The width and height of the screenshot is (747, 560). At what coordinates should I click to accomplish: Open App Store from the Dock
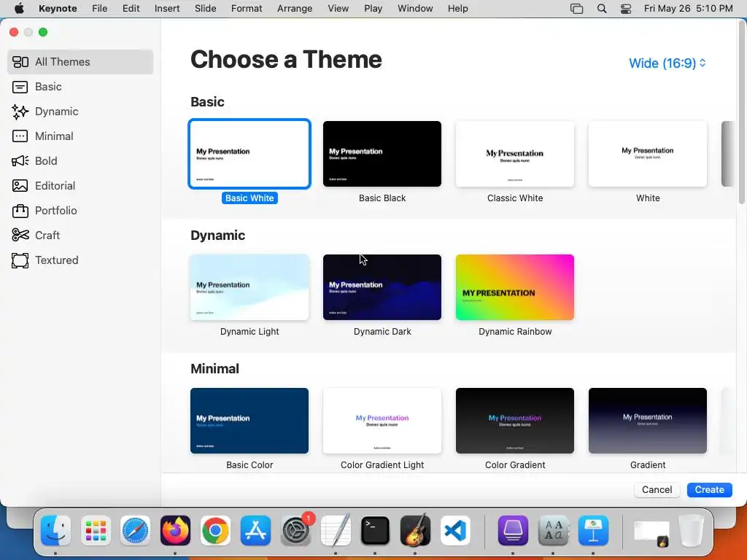pyautogui.click(x=255, y=531)
